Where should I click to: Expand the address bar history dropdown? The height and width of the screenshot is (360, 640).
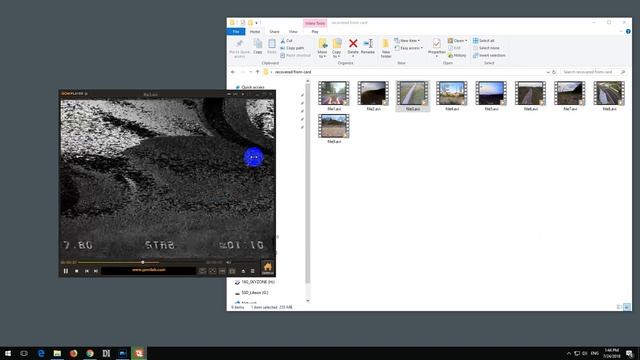pos(548,72)
